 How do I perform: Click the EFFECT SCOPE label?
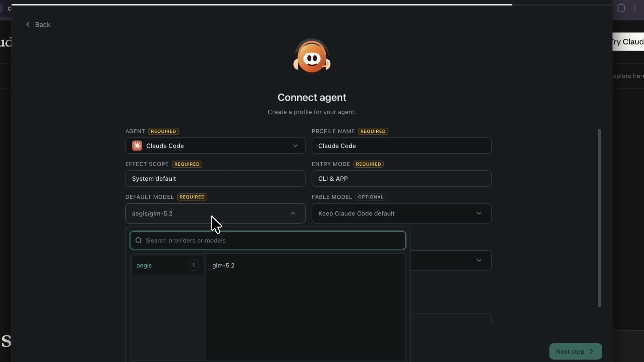pyautogui.click(x=147, y=164)
